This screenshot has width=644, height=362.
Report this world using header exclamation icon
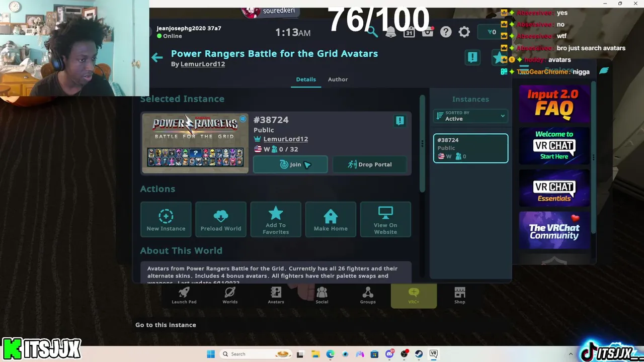click(x=472, y=57)
